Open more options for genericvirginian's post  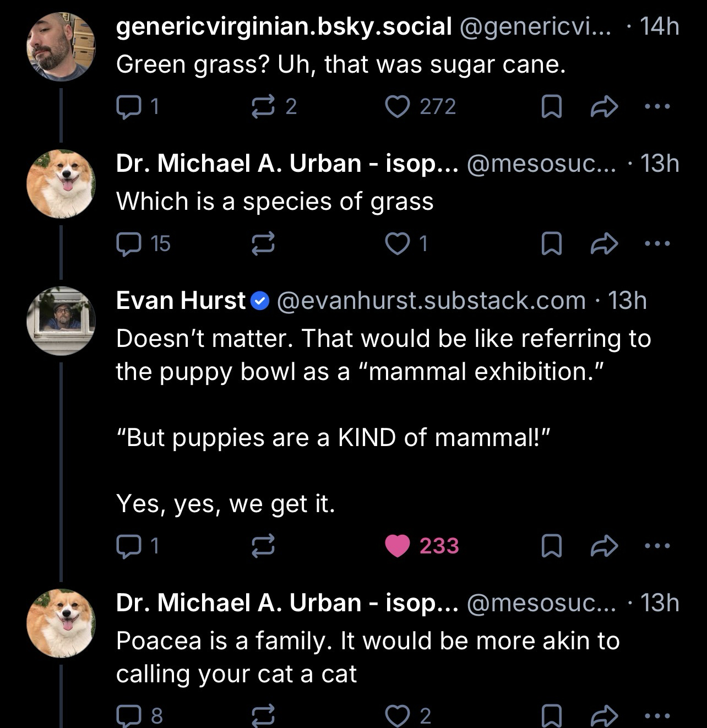tap(657, 107)
